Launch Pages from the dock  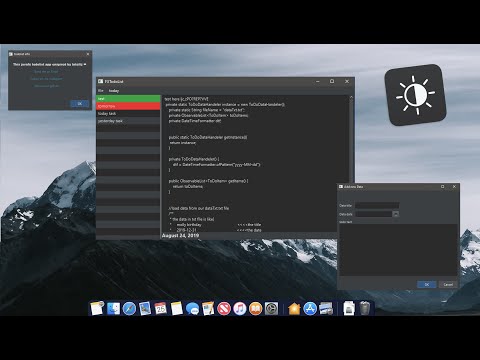(208, 309)
